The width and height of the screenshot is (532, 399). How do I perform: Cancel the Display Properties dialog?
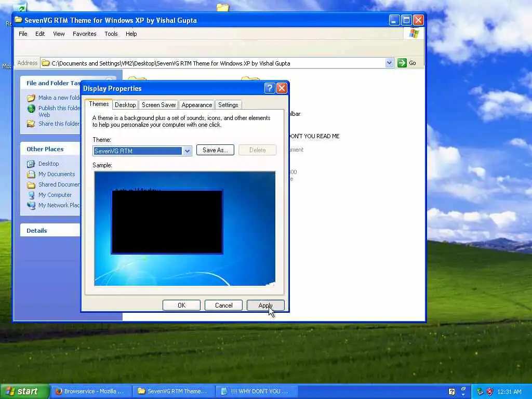click(x=223, y=305)
